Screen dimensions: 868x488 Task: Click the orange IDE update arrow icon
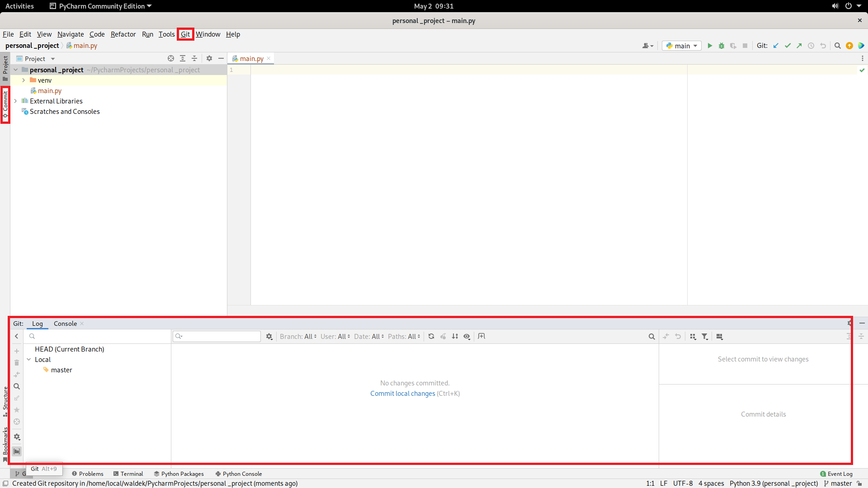pyautogui.click(x=849, y=46)
